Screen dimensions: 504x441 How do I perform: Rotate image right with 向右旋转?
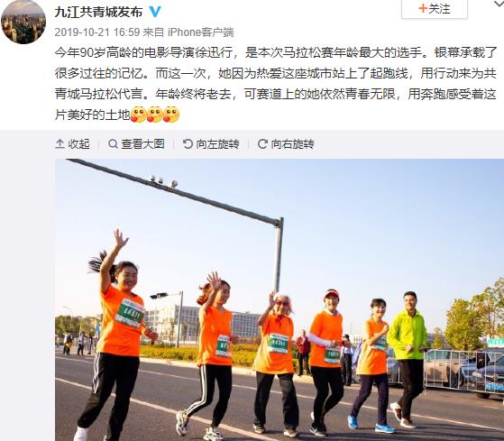[286, 144]
